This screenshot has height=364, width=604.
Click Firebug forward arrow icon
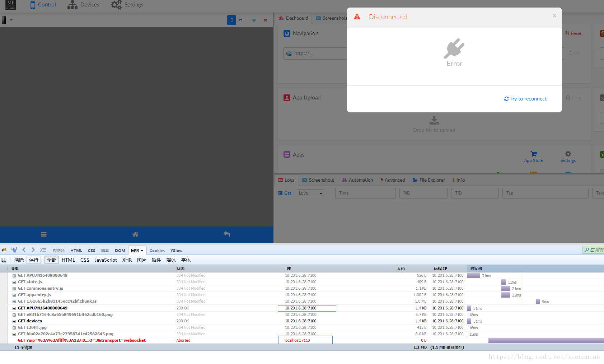pyautogui.click(x=33, y=250)
